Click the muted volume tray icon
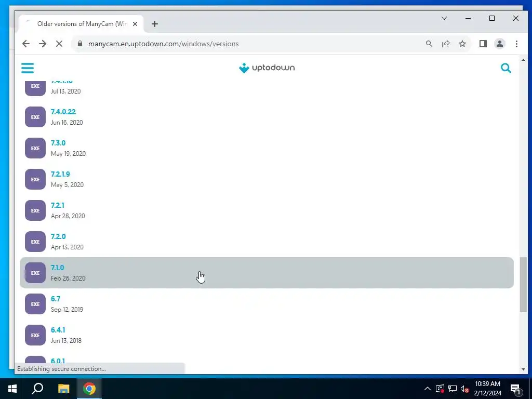 [x=465, y=389]
